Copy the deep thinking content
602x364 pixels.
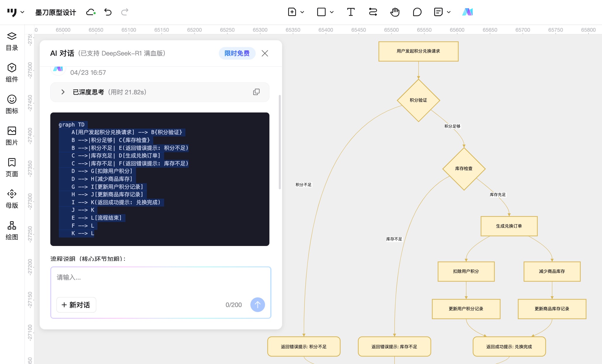point(256,92)
